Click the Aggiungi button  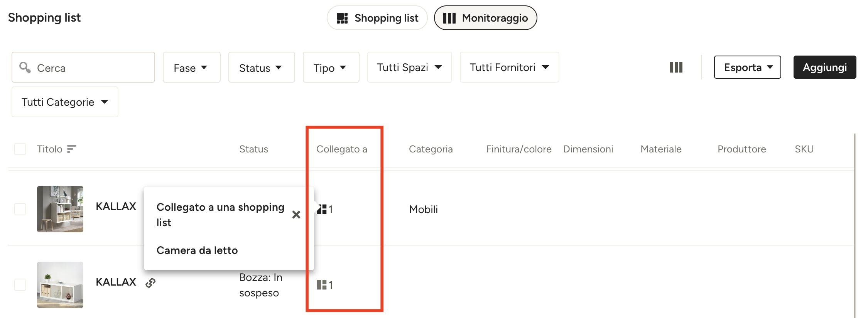pos(825,67)
